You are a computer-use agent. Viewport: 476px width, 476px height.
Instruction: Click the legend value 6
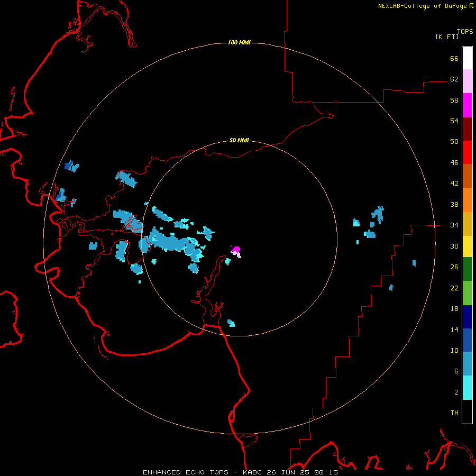pyautogui.click(x=456, y=371)
